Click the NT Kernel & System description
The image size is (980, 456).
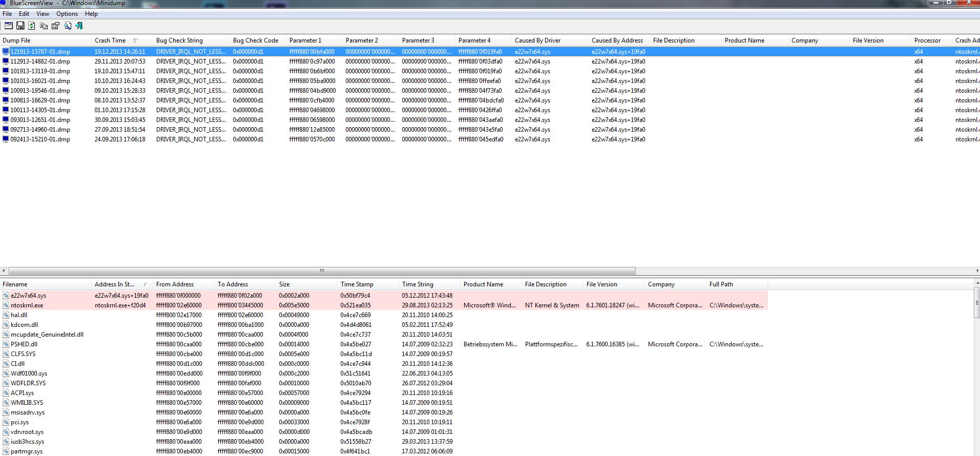click(x=552, y=305)
